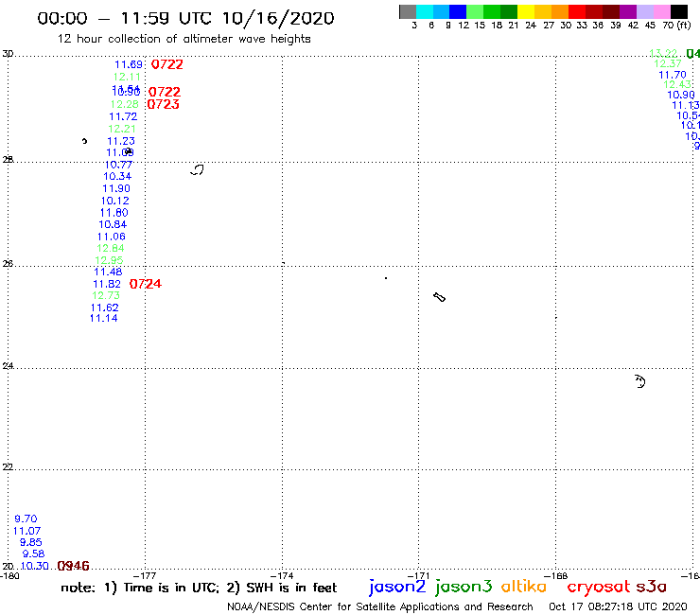Click the s3a legend label

(x=651, y=587)
